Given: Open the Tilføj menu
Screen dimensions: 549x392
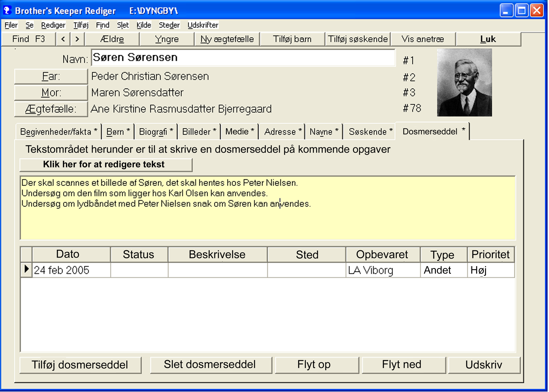Looking at the screenshot, I should click(81, 25).
